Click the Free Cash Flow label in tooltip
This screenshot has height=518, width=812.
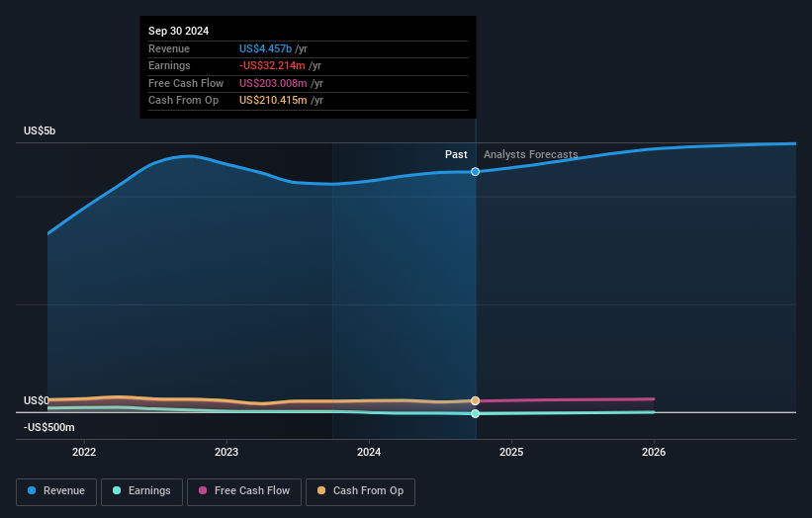click(186, 83)
